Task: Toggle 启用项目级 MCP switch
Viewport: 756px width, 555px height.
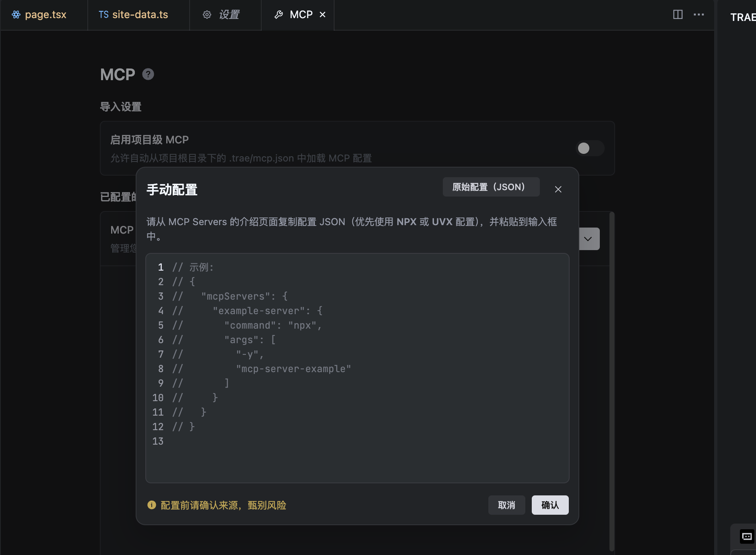Action: (x=590, y=148)
